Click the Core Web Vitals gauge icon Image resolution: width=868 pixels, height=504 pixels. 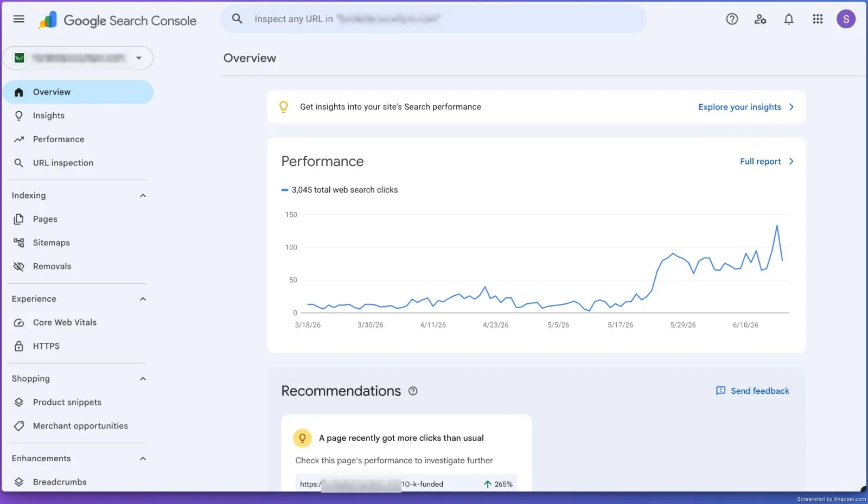(x=19, y=322)
